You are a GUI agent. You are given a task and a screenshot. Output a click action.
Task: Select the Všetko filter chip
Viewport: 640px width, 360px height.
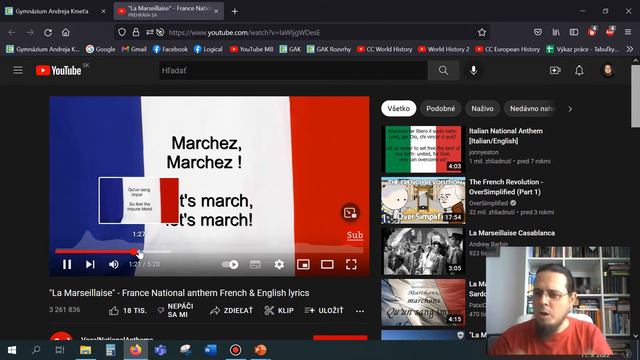point(398,109)
